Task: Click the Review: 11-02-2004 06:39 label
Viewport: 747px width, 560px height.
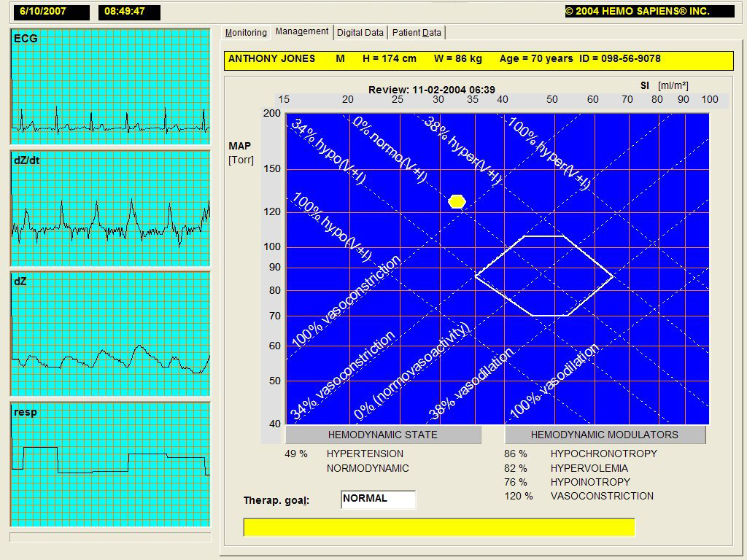Action: (x=432, y=90)
